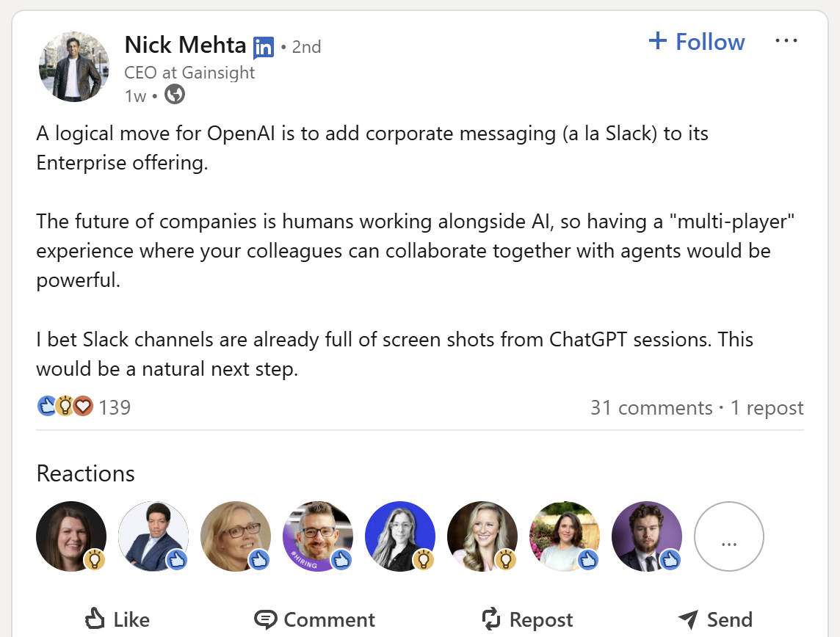Click the CEO at Gainsight headline text

[190, 73]
